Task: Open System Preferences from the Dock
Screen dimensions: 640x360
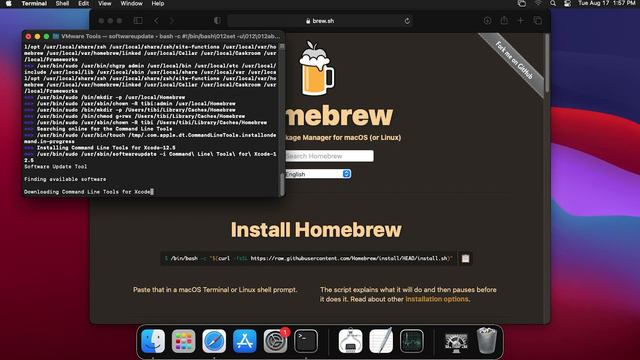Action: click(275, 341)
